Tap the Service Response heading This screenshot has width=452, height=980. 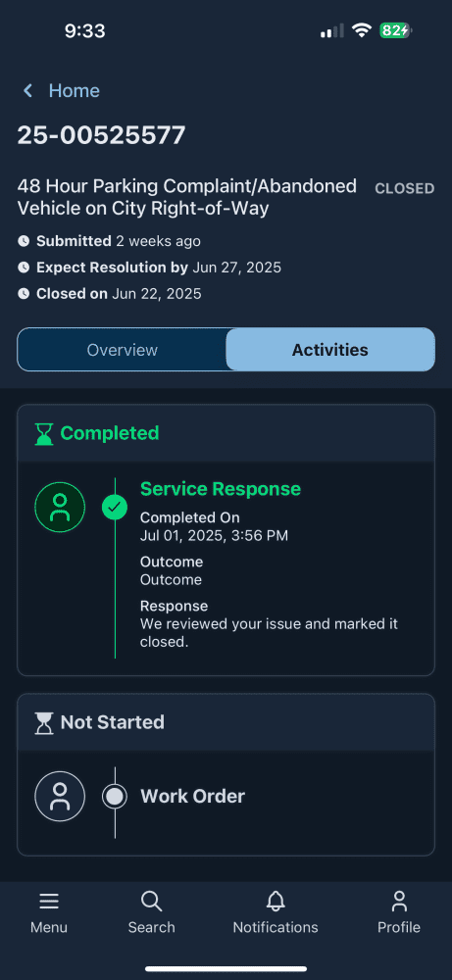point(220,489)
